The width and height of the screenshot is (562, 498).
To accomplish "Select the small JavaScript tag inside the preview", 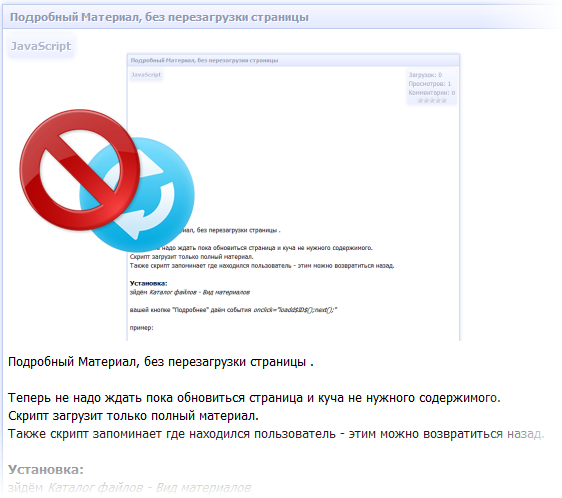I will pyautogui.click(x=146, y=75).
